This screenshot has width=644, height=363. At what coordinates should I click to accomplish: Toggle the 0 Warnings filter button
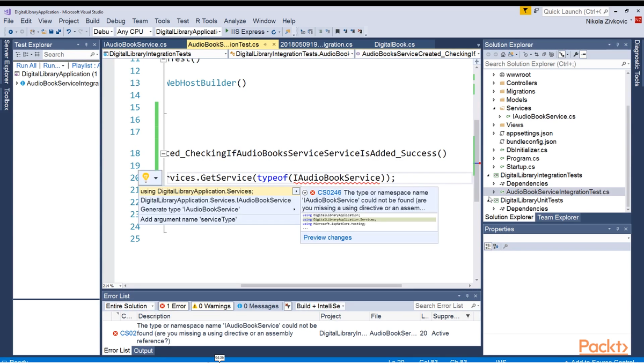click(x=211, y=306)
